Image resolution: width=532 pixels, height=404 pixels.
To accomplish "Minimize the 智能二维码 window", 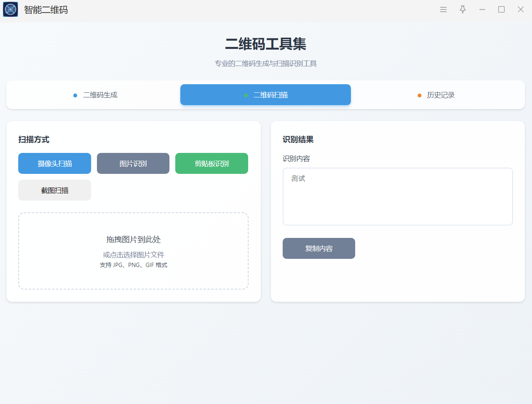I will click(482, 10).
